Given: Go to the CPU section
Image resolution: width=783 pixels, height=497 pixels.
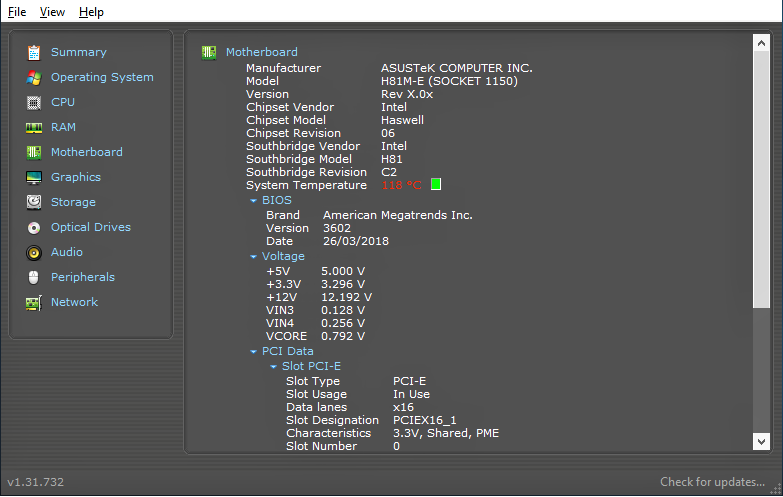Looking at the screenshot, I should point(62,102).
